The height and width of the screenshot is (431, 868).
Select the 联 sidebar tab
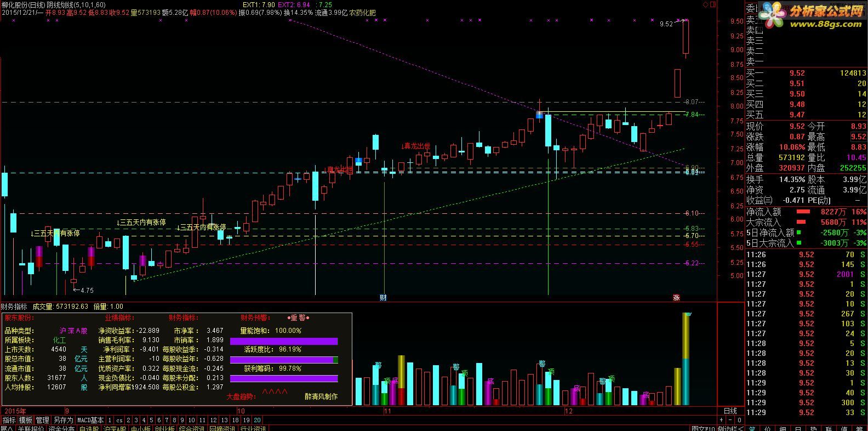click(829, 428)
